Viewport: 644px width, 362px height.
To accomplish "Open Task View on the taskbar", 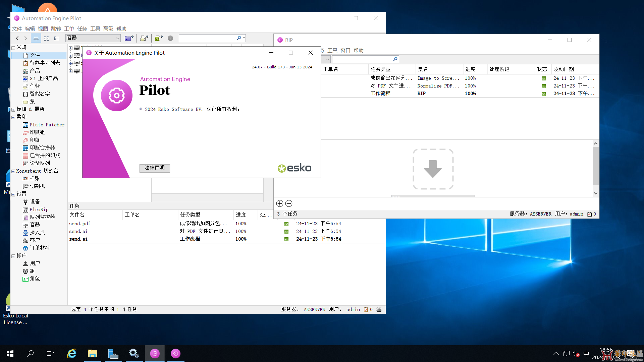I will [x=50, y=354].
